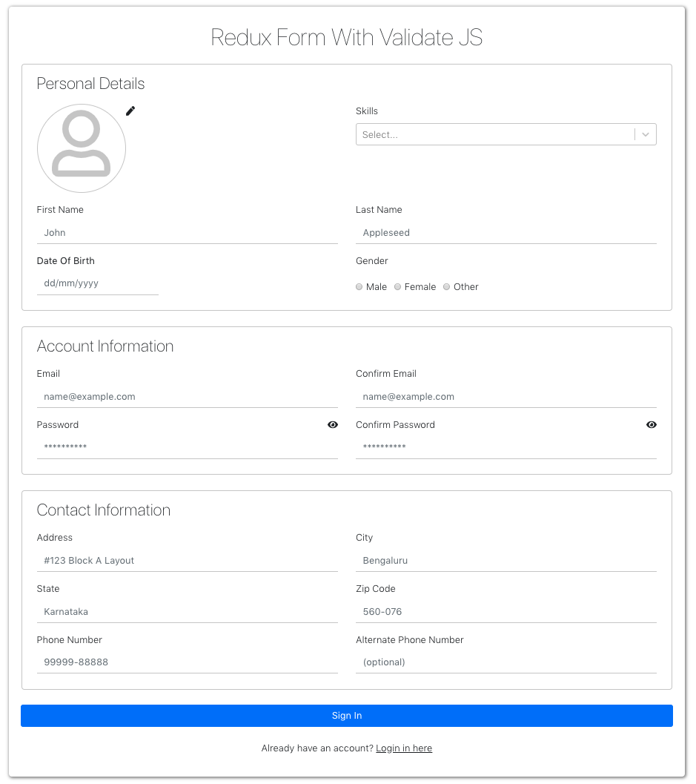Click the Address input field

[x=188, y=561]
